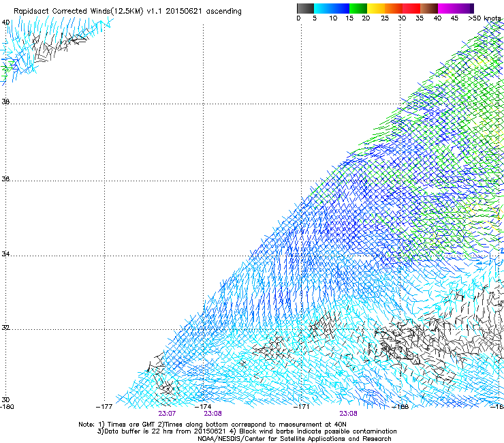
Task: Click the 'Rapidscat Corrected Winds(12.5KM)' title text
Action: coord(78,12)
